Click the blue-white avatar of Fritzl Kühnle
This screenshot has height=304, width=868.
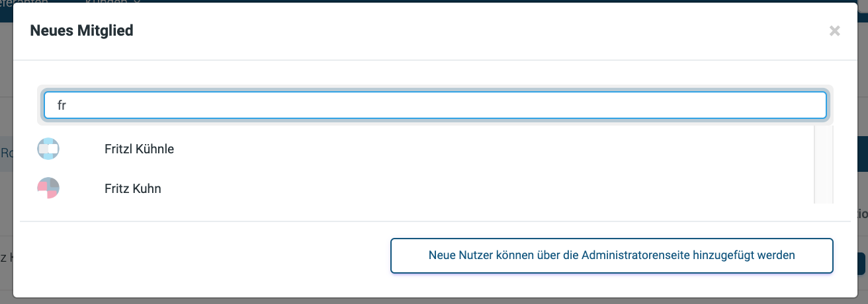(x=48, y=149)
